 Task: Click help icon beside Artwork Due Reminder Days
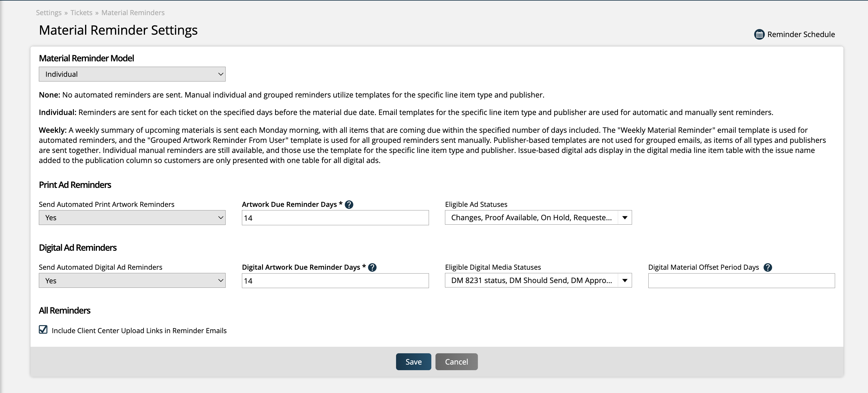349,205
